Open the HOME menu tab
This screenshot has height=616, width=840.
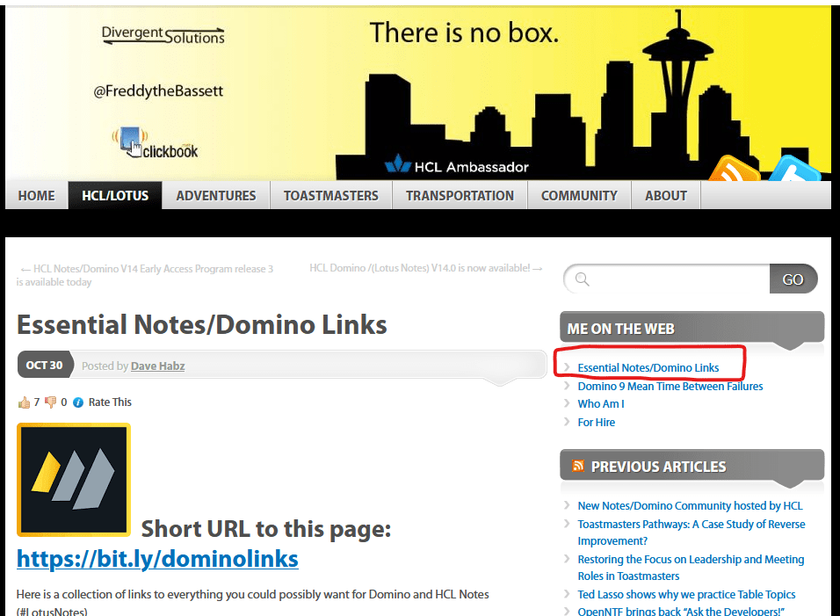pyautogui.click(x=37, y=195)
